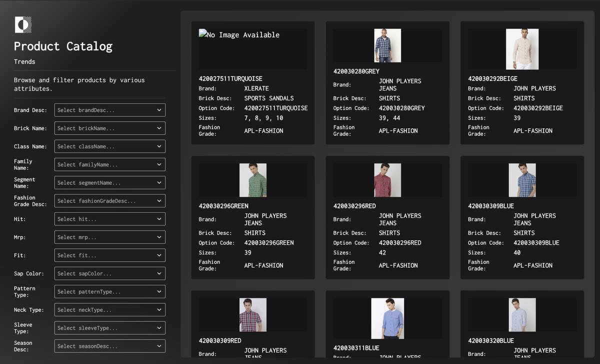Expand the Segment Name select box

(x=109, y=183)
